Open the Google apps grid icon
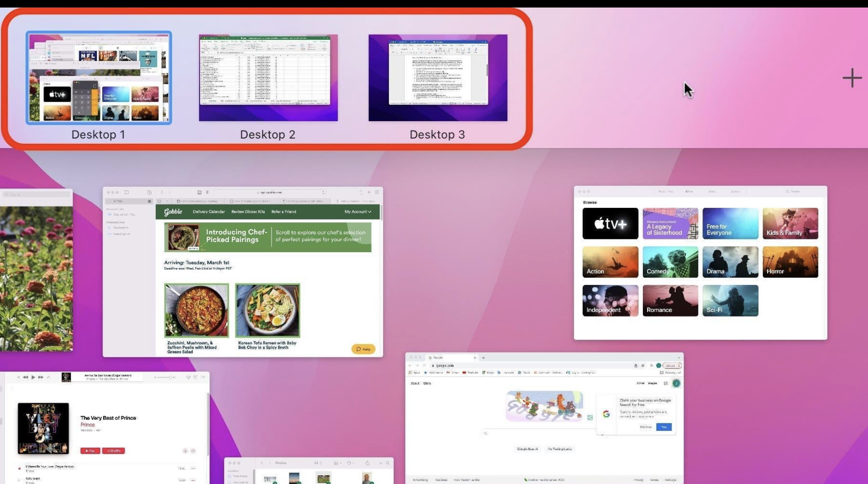Image resolution: width=868 pixels, height=484 pixels. point(665,383)
